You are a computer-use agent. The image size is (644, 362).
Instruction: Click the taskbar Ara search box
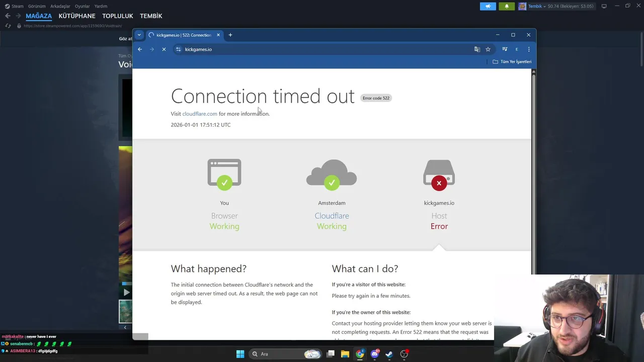click(x=285, y=354)
